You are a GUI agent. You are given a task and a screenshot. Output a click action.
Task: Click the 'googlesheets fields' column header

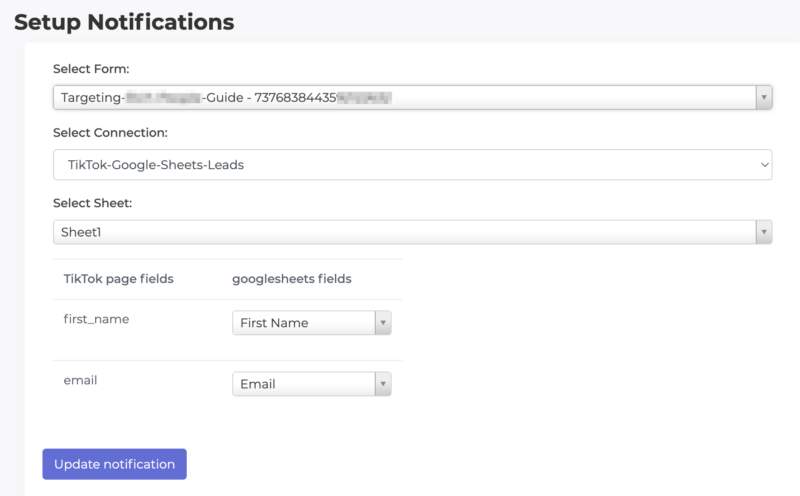point(291,279)
